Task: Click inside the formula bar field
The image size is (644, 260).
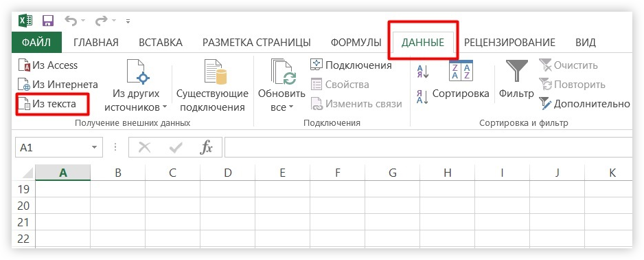Action: click(428, 147)
